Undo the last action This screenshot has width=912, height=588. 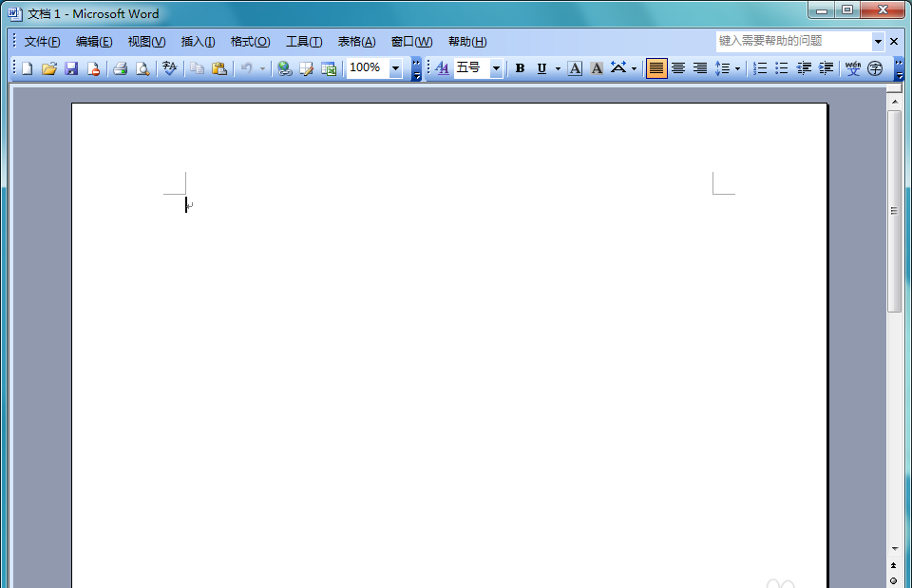coord(247,68)
